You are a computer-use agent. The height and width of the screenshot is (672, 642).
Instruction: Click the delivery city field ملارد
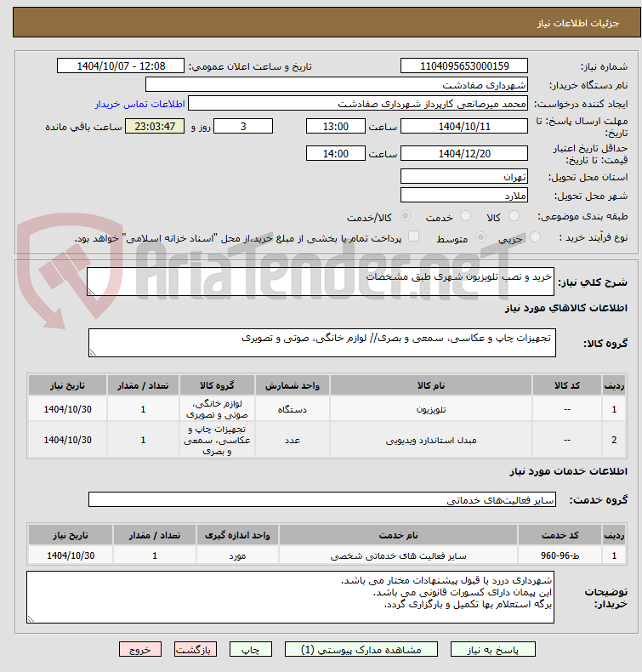point(463,195)
